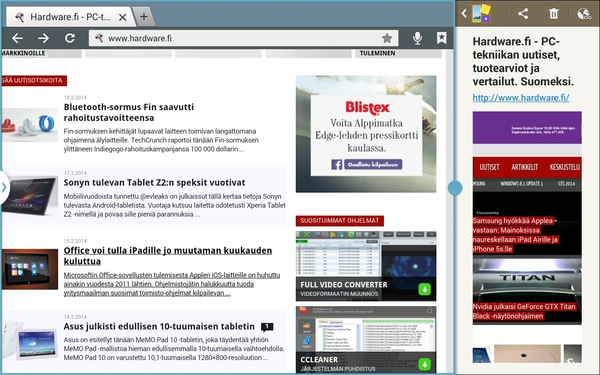Open Sonyn tulevan Tablet Z2:n speksit vuotivat
Screen dimensions: 600x375
154,183
